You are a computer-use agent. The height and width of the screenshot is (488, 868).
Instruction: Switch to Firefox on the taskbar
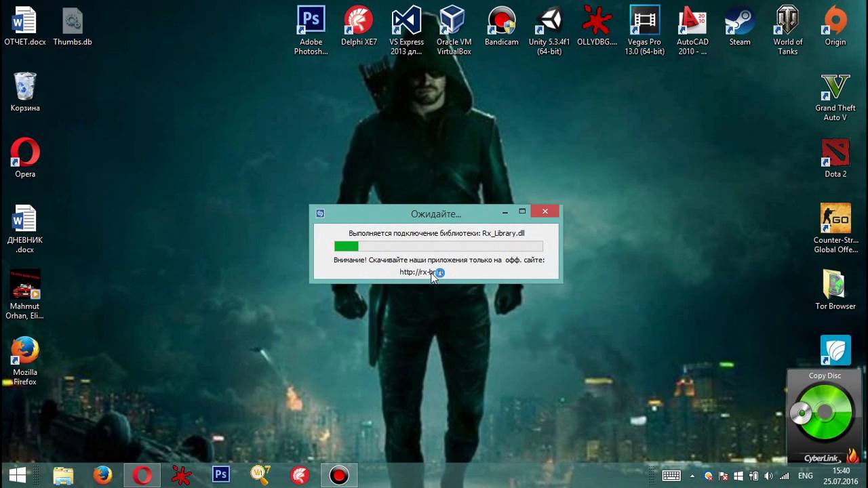[x=102, y=475]
